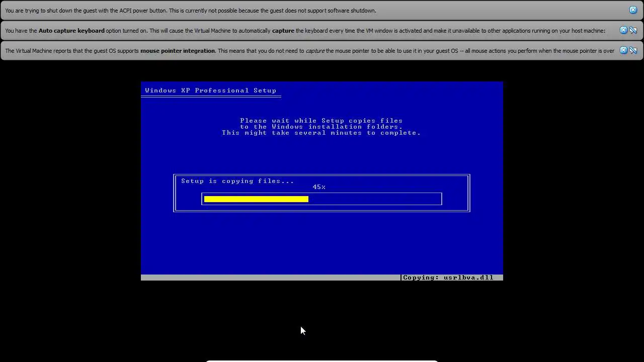The height and width of the screenshot is (362, 644).
Task: Click the mouse pointer integration notification text
Action: pos(309,51)
